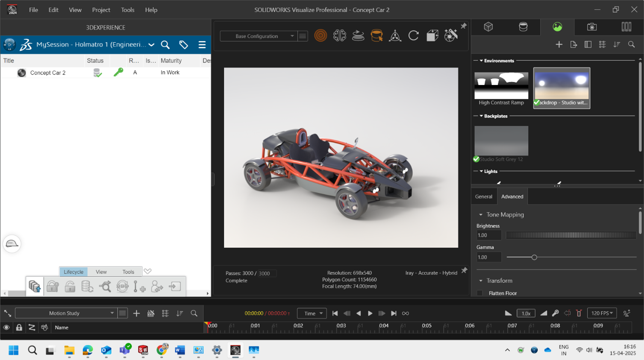Click the 3DEXPERIENCE search magnifier icon

(x=165, y=45)
